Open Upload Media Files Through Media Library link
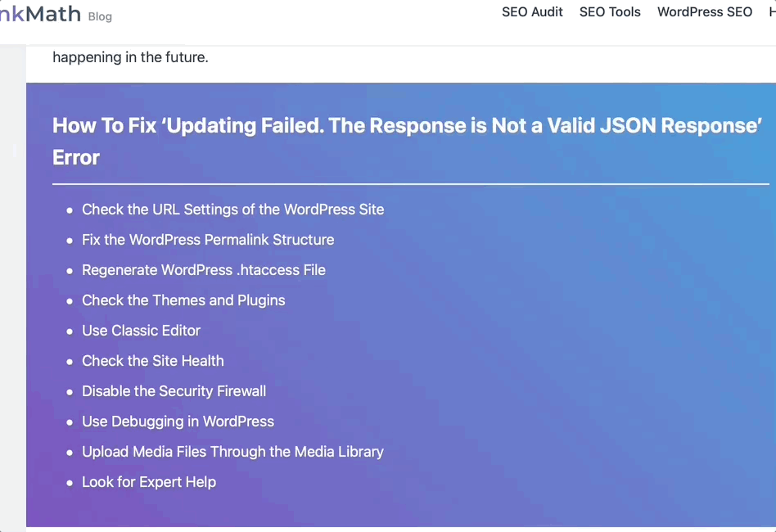The image size is (776, 532). (x=232, y=451)
